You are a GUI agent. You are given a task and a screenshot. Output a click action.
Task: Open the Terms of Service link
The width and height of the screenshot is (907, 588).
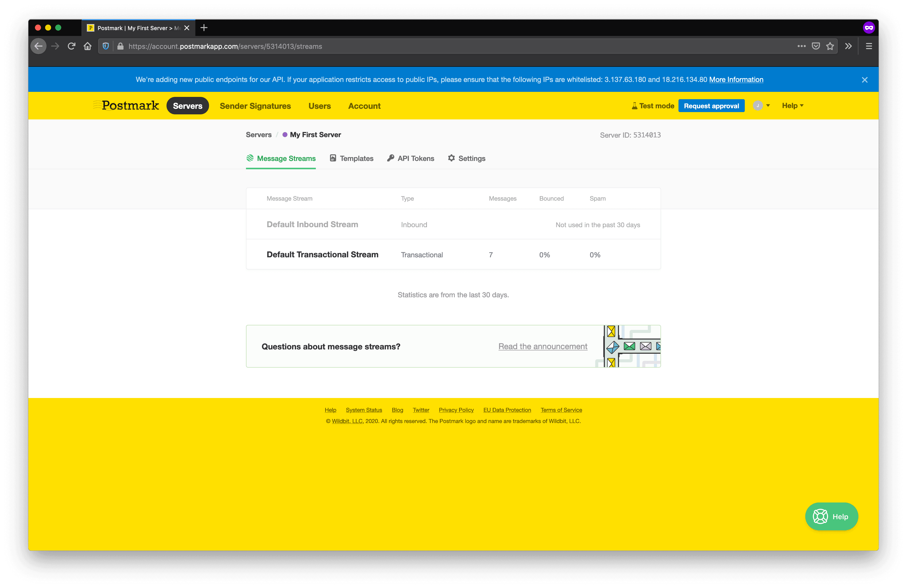point(561,410)
